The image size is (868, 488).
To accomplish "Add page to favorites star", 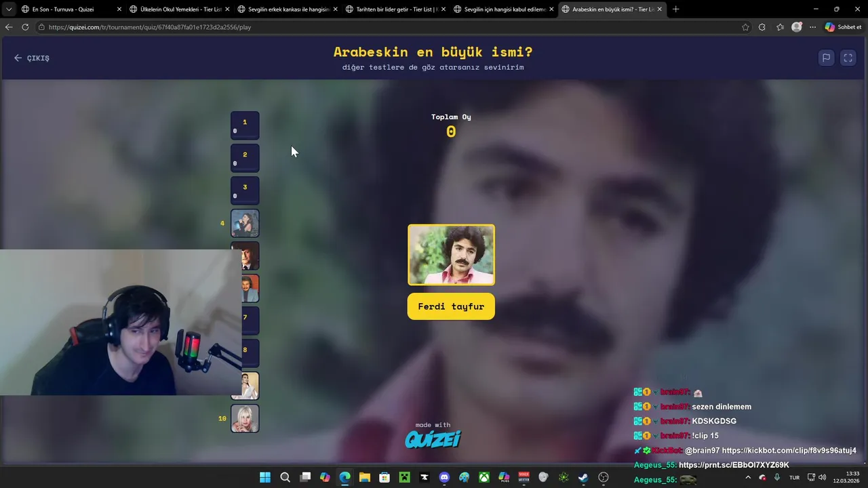I will 745,27.
